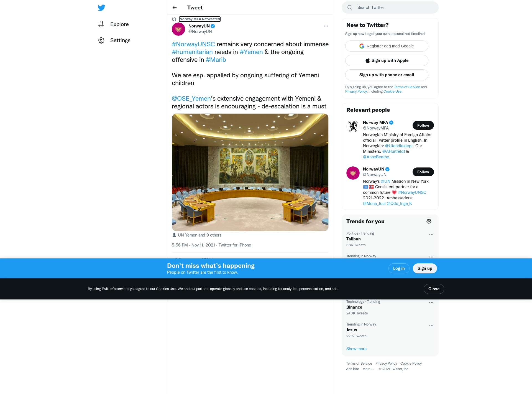Follow the Norway MFA account
The height and width of the screenshot is (394, 532).
(423, 125)
